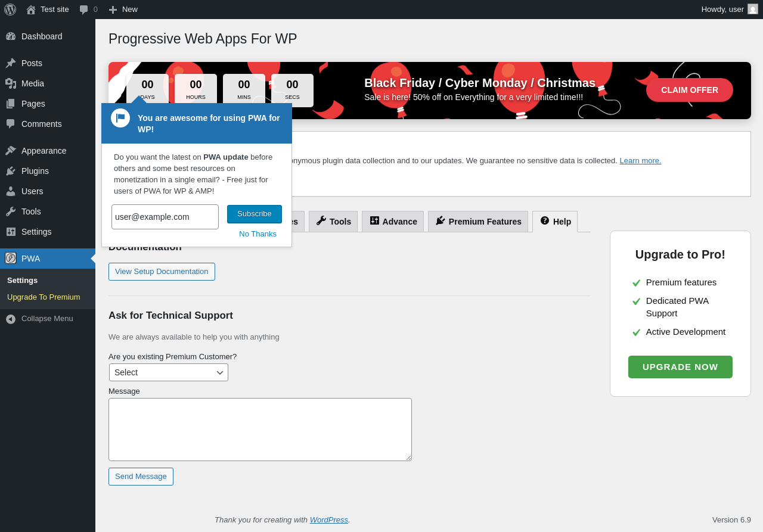Open the user avatar in admin bar
Viewport: 763px width, 532px height.
[x=753, y=9]
